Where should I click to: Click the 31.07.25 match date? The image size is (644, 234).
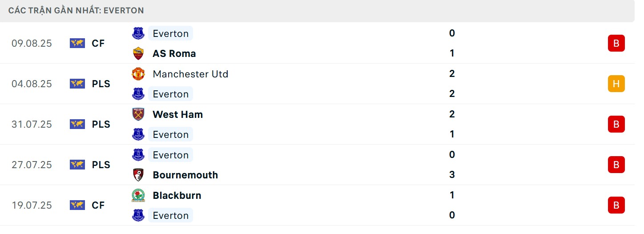[x=32, y=124]
